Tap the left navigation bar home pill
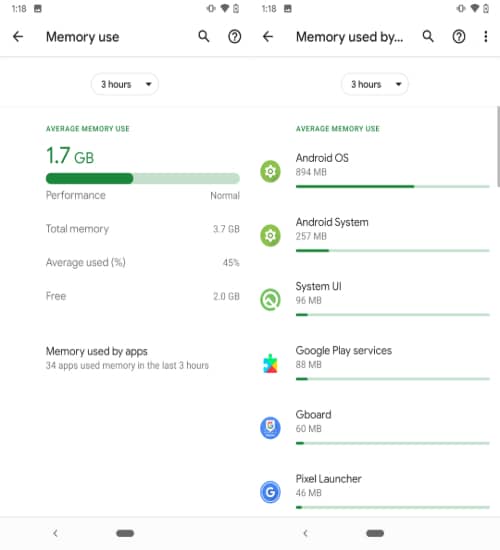The height and width of the screenshot is (550, 500). point(125,534)
